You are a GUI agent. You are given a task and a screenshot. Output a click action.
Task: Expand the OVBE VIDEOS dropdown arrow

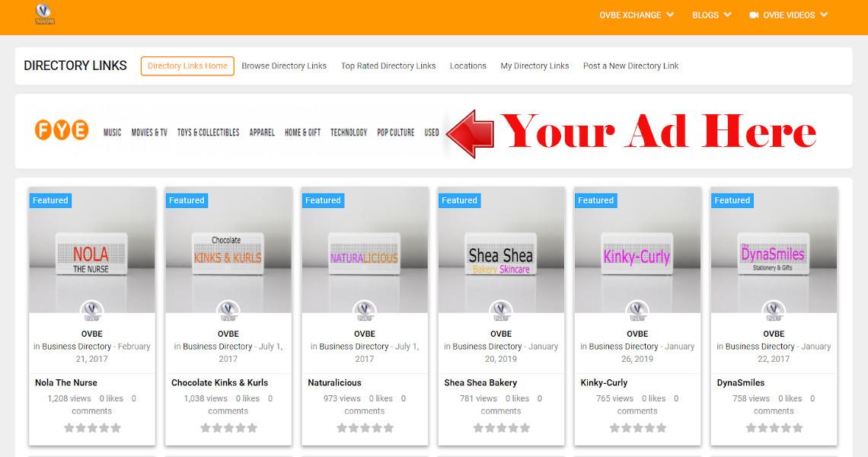click(x=825, y=15)
